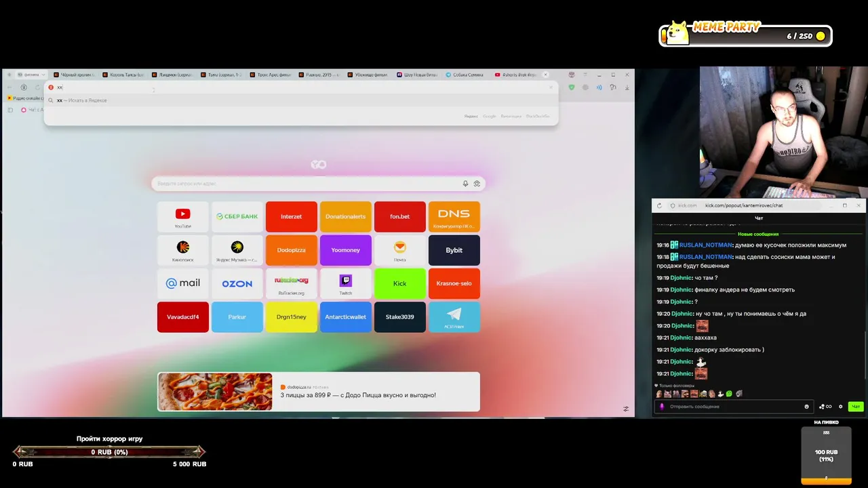Click the green Kicksta emote in the emote row
The image size is (868, 488).
tap(729, 394)
